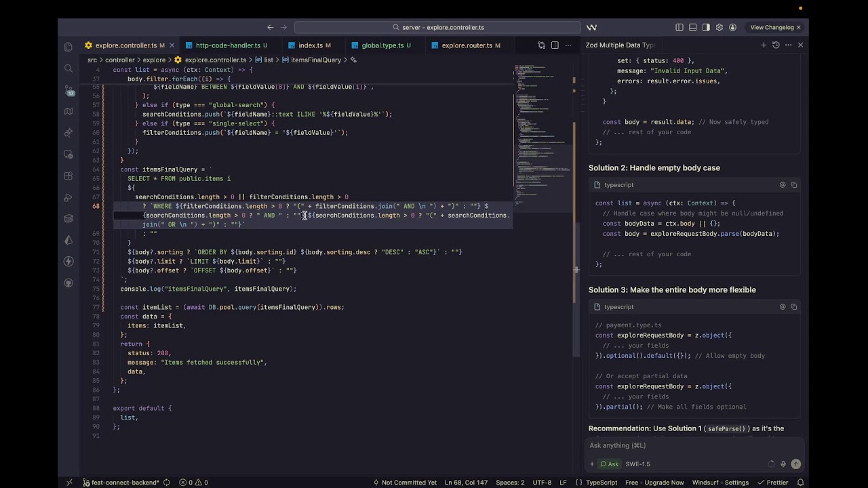This screenshot has height=488, width=868.
Task: Close the explore.controller.ts tab
Action: tap(172, 45)
